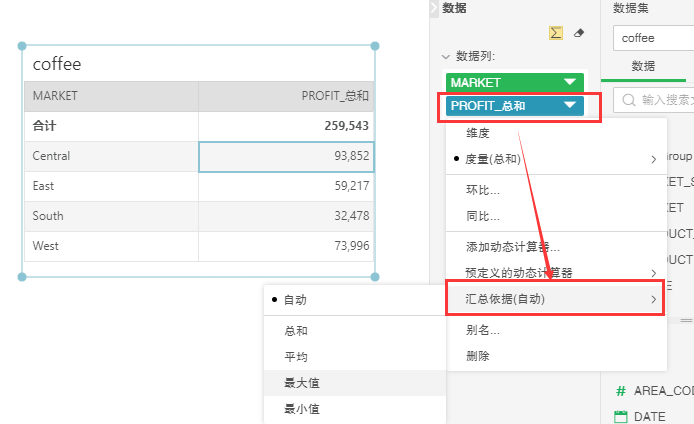Choose 平均 from the aggregation submenu
Image resolution: width=694 pixels, height=424 pixels.
296,357
